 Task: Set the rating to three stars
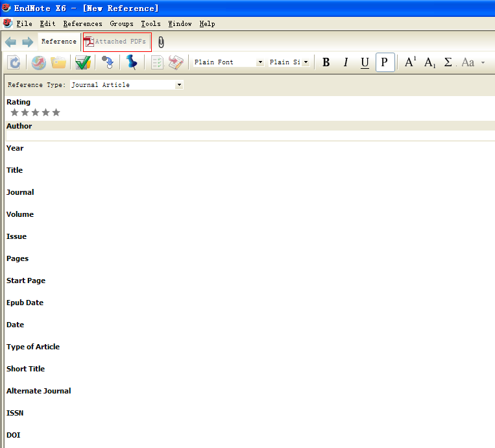[35, 112]
